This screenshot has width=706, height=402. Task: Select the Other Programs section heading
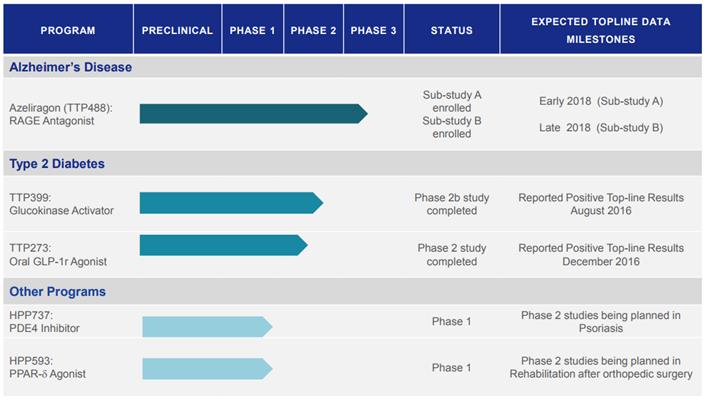[57, 292]
